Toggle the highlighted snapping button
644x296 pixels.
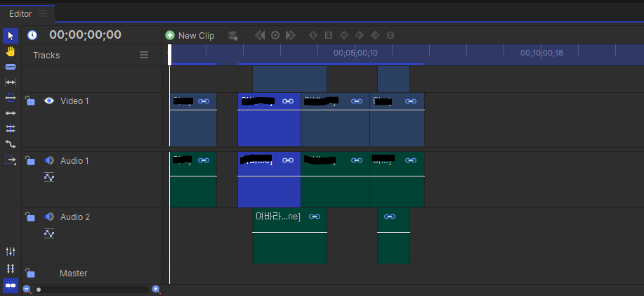coord(11,285)
